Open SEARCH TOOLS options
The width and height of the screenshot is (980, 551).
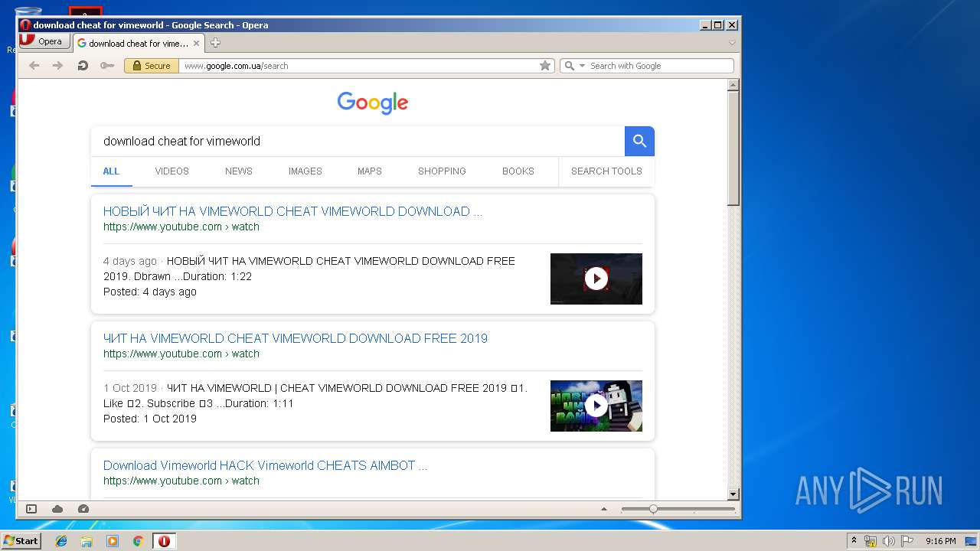606,171
